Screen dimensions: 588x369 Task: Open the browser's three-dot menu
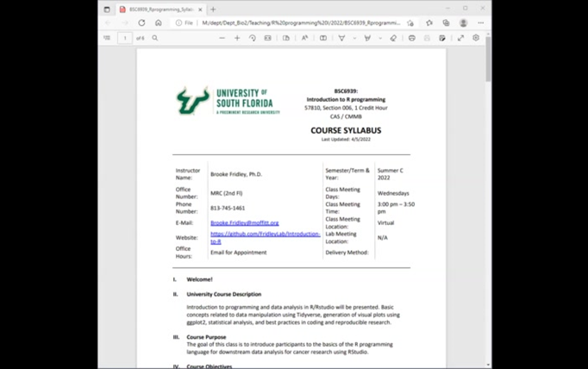481,23
